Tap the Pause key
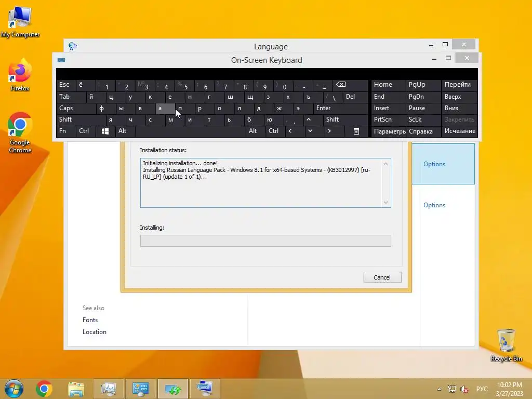The height and width of the screenshot is (399, 532). coord(423,108)
